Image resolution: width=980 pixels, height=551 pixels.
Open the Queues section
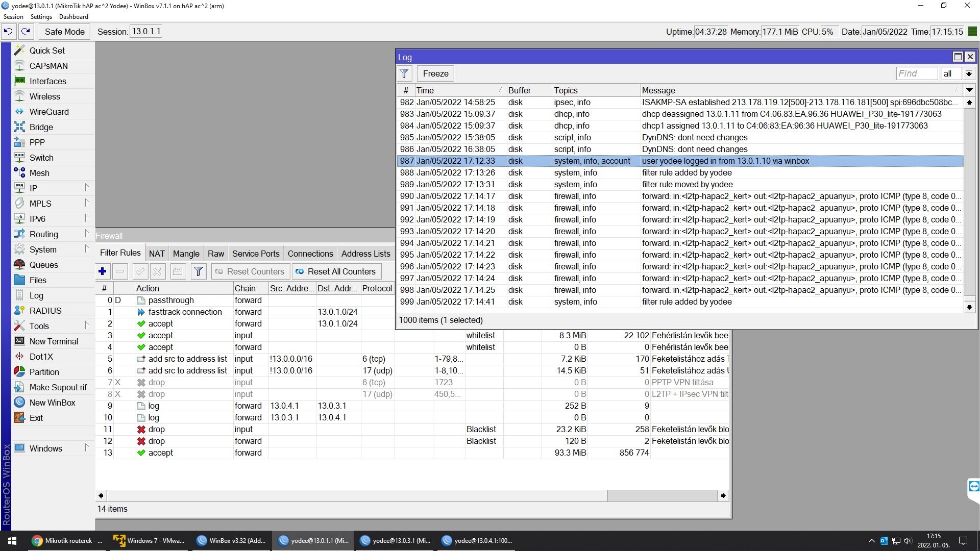43,265
